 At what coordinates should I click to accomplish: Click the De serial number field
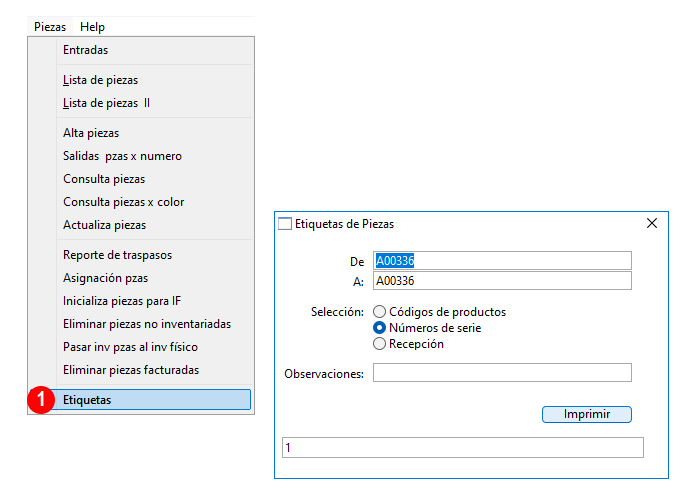[502, 261]
